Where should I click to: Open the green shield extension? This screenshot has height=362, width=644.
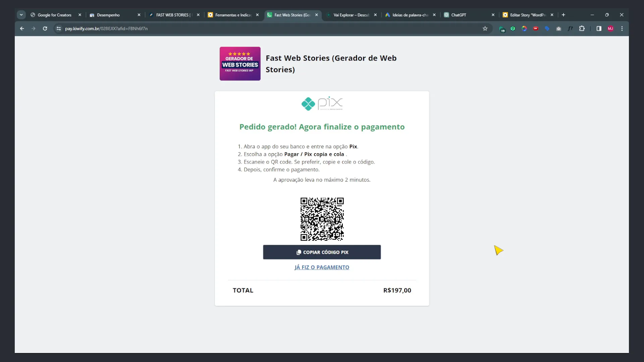pyautogui.click(x=513, y=28)
